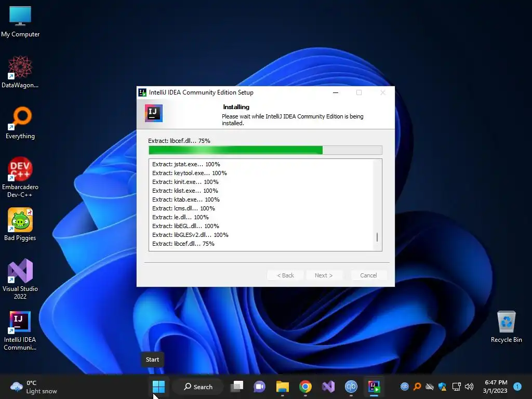Select log line 'Extract: keytool.exe... 100%'
The width and height of the screenshot is (532, 399).
click(189, 173)
